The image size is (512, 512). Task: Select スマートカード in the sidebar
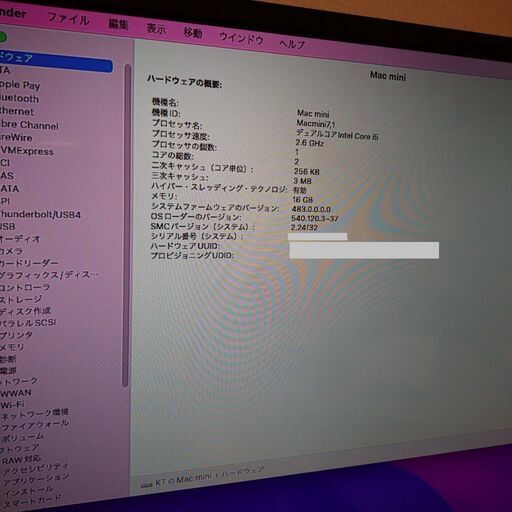click(x=31, y=501)
